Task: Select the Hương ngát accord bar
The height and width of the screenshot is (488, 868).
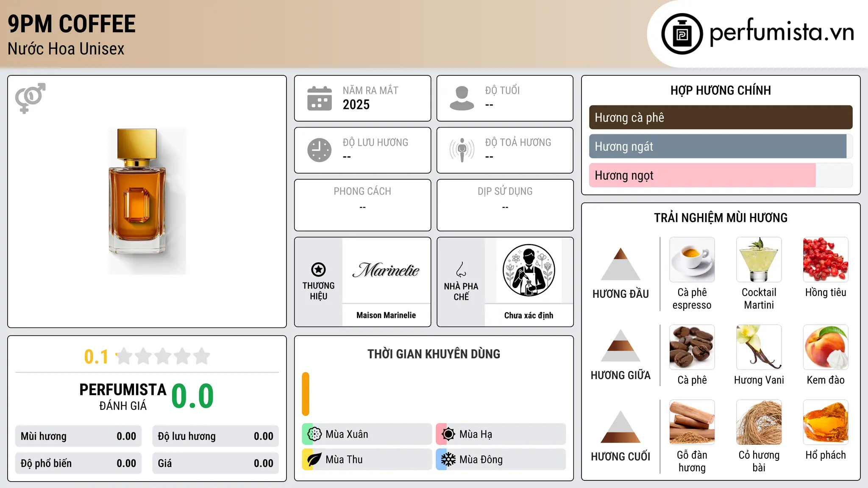Action: pos(721,147)
